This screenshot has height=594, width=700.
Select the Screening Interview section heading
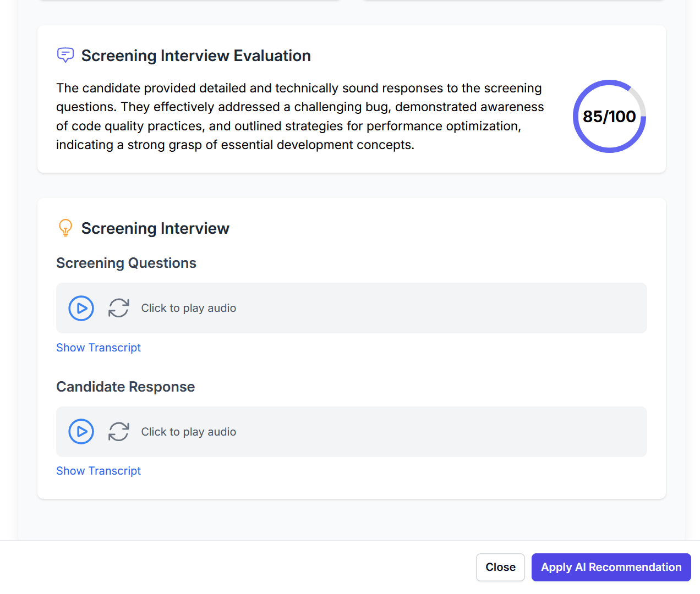[x=155, y=228]
